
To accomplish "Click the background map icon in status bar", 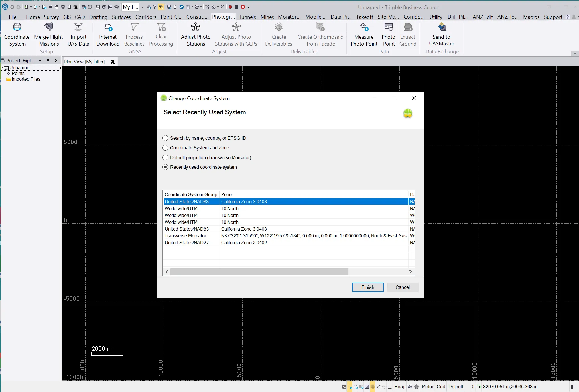I will 410,387.
